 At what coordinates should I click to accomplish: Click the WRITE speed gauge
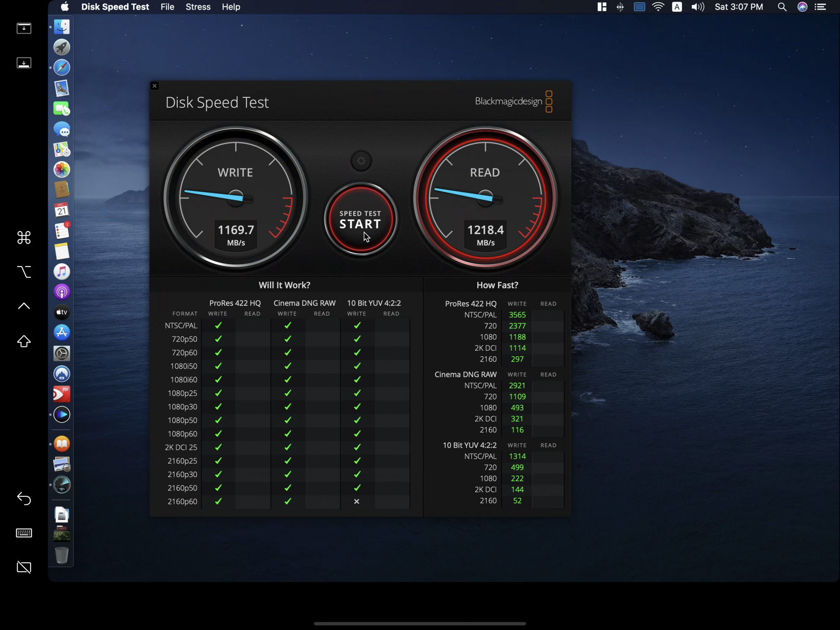click(x=236, y=197)
